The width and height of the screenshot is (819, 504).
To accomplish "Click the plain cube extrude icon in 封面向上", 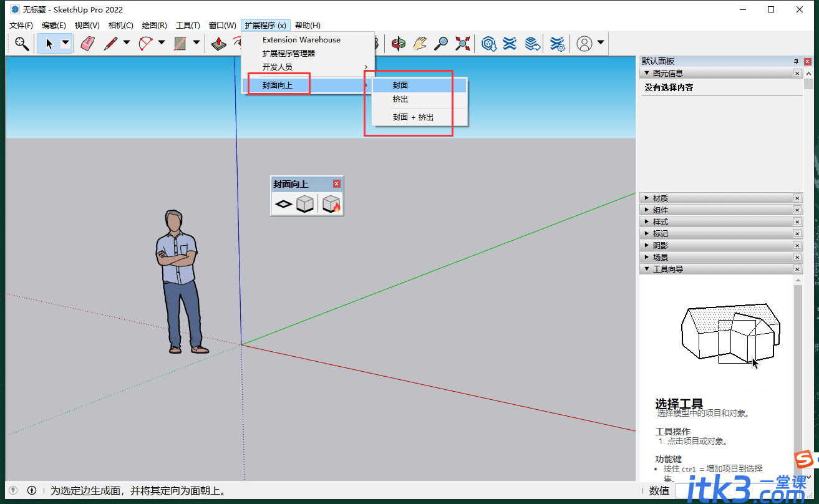I will tap(304, 204).
